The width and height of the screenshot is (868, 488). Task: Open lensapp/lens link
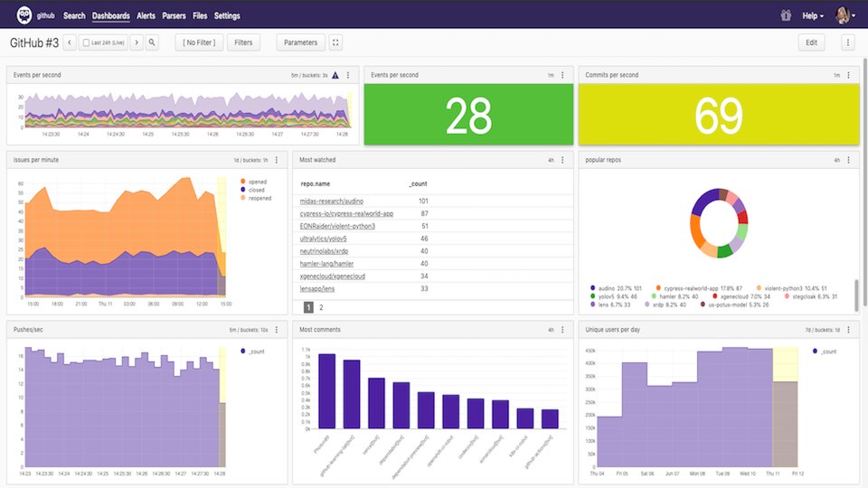317,289
